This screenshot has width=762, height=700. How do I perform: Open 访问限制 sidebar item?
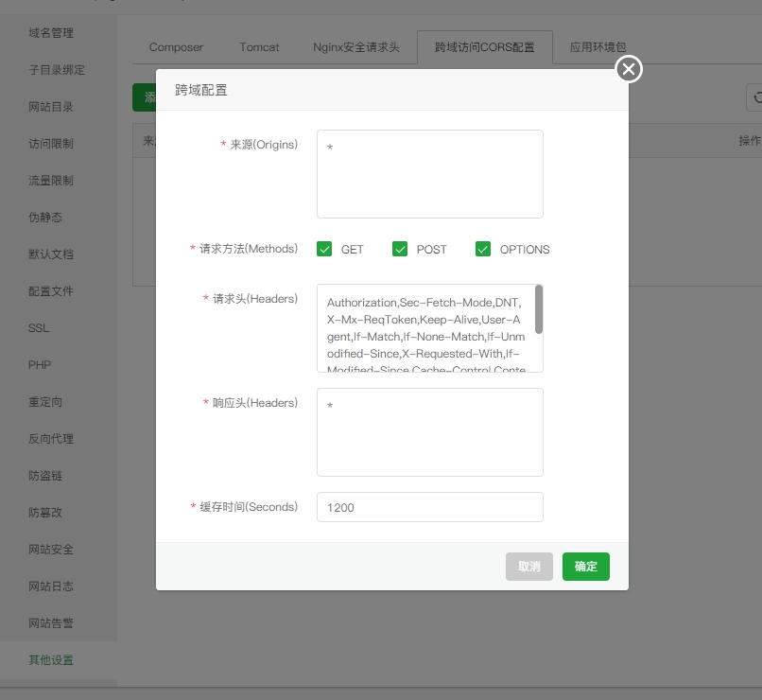(x=50, y=144)
